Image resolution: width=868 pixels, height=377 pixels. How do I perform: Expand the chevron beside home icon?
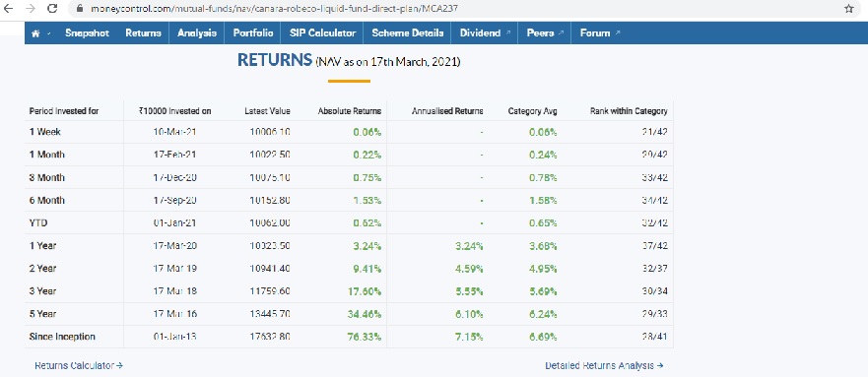pyautogui.click(x=48, y=33)
